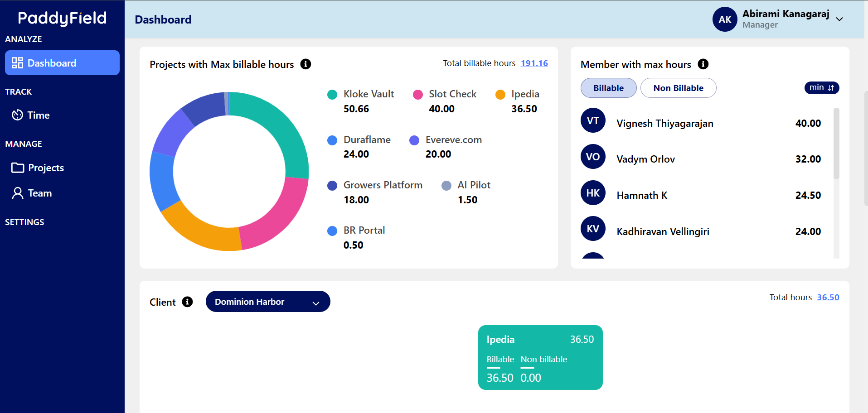Select the Non Billable filter

pyautogui.click(x=678, y=88)
